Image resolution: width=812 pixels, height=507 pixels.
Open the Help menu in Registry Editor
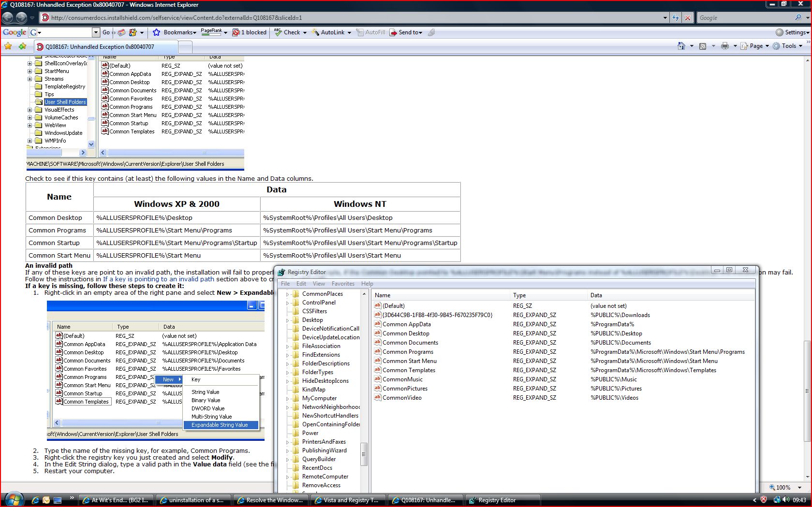(367, 284)
